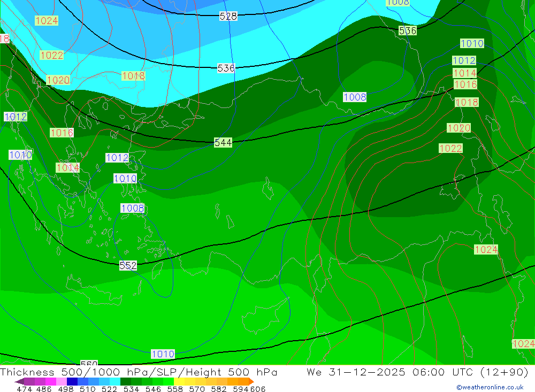Click the 1008 label beneath the blue 1010 and 1012

133,208
